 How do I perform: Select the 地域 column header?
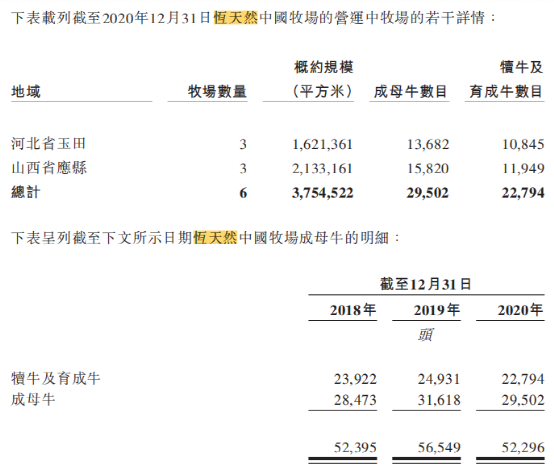tap(26, 92)
